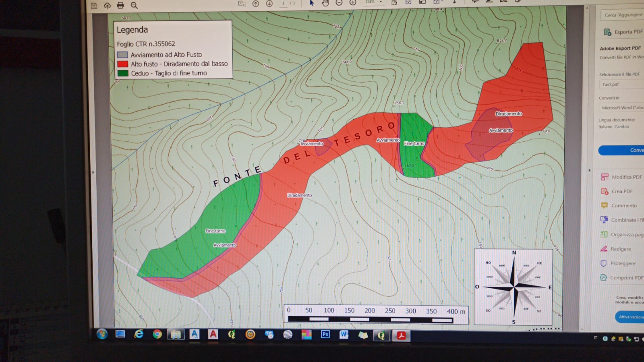
Task: Click the Save file icon
Action: coord(94,5)
